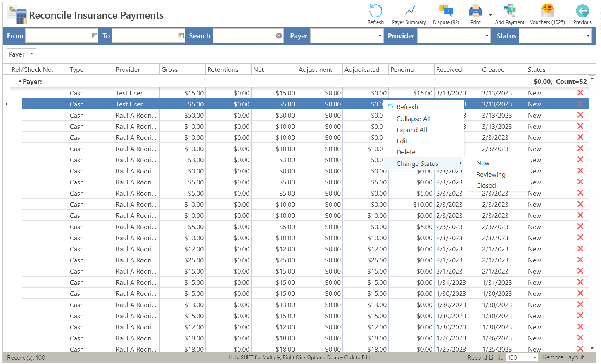Image resolution: width=601 pixels, height=364 pixels.
Task: Open the Provider dropdown list
Action: (487, 36)
